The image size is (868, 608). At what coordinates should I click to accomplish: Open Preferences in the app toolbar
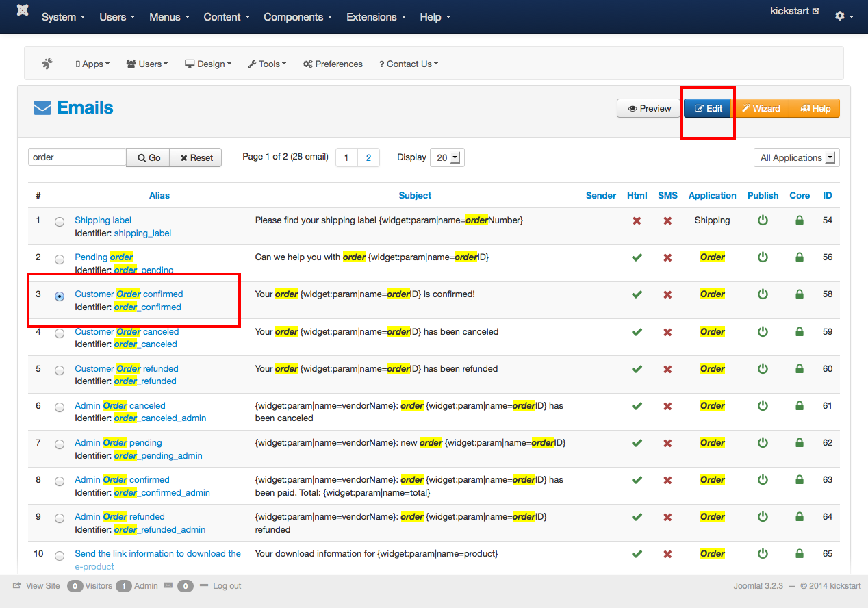point(333,64)
